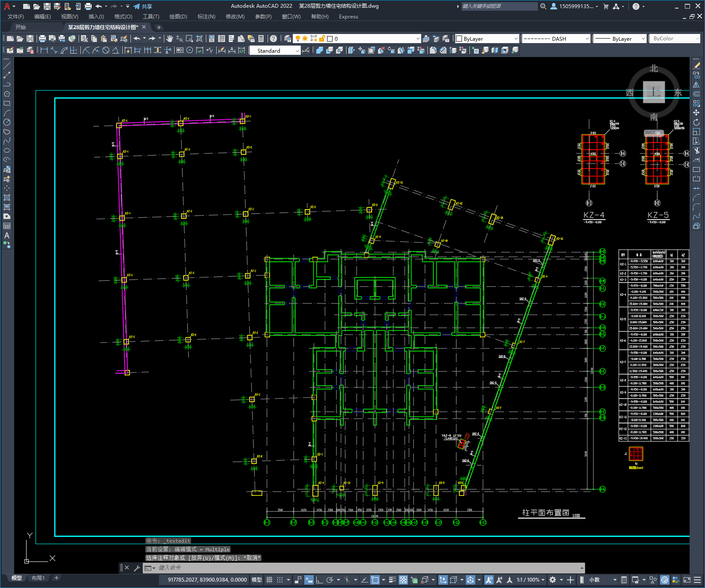Select the Arc Length dimension tool

[x=64, y=50]
